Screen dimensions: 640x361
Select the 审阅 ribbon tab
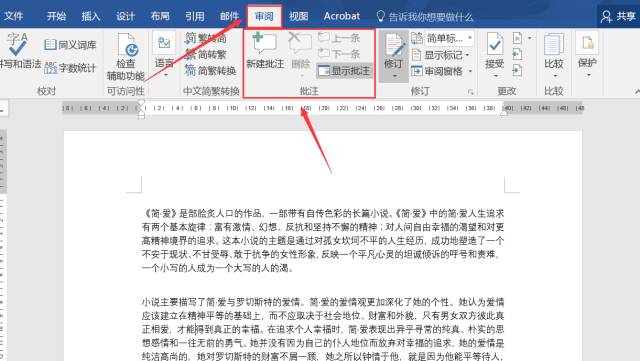[264, 16]
